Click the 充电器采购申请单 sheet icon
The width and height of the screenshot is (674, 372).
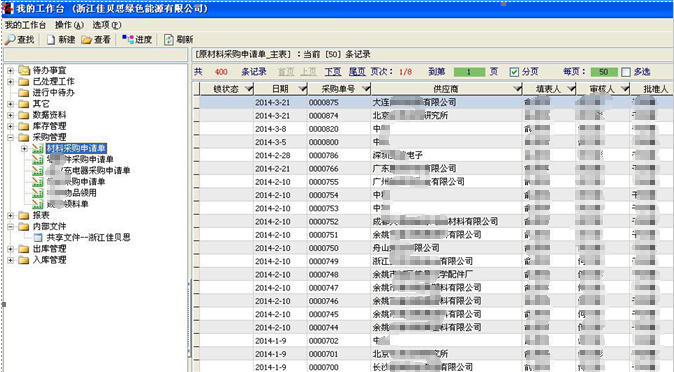(x=38, y=171)
